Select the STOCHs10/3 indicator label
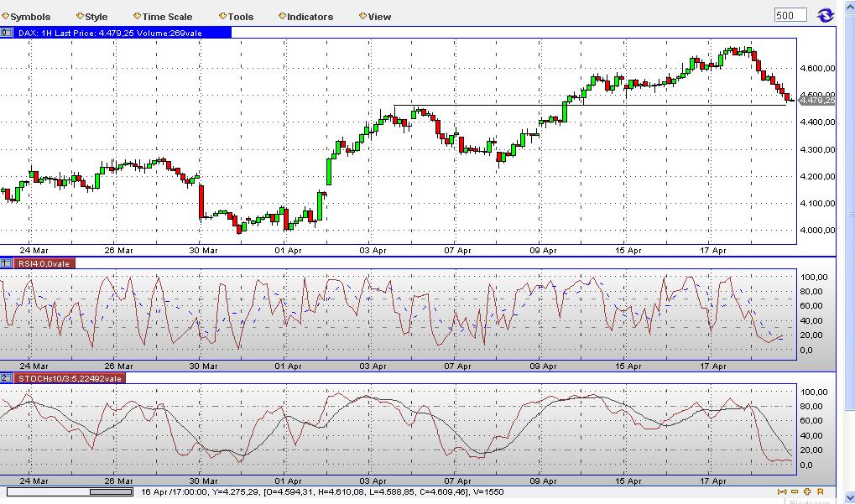The width and height of the screenshot is (855, 504). 70,378
